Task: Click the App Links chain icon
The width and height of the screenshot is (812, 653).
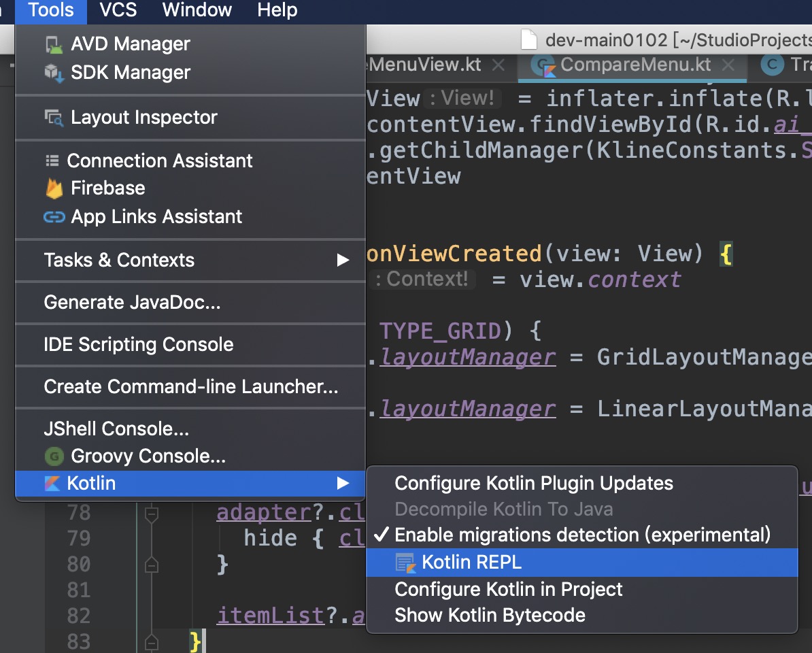Action: point(54,217)
